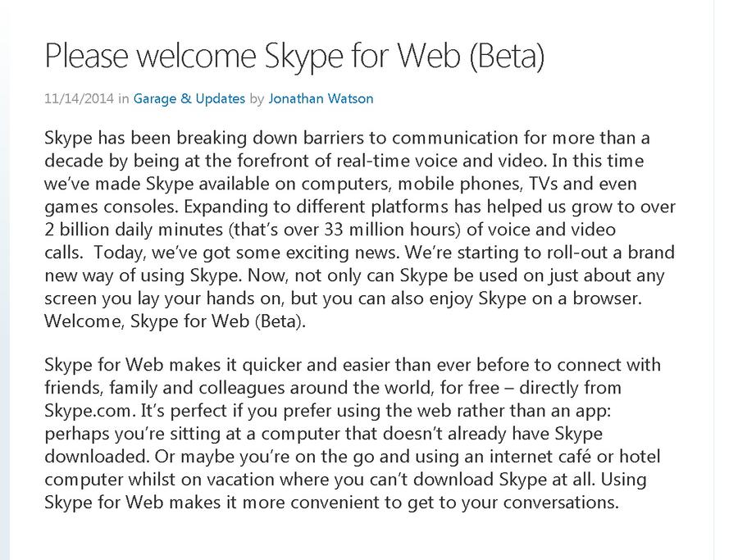Open author Jonathan Watson's link
Viewport: 738px width, 560px height.
click(x=321, y=99)
